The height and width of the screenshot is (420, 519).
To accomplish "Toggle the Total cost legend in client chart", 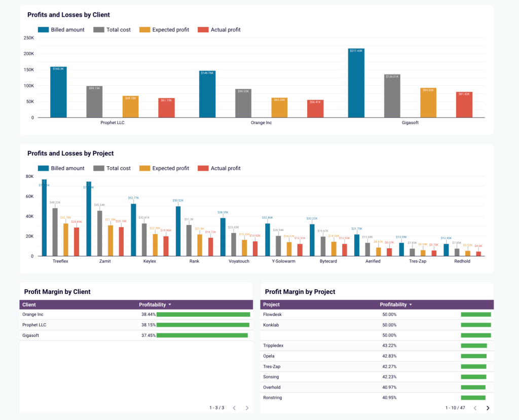I will point(112,29).
